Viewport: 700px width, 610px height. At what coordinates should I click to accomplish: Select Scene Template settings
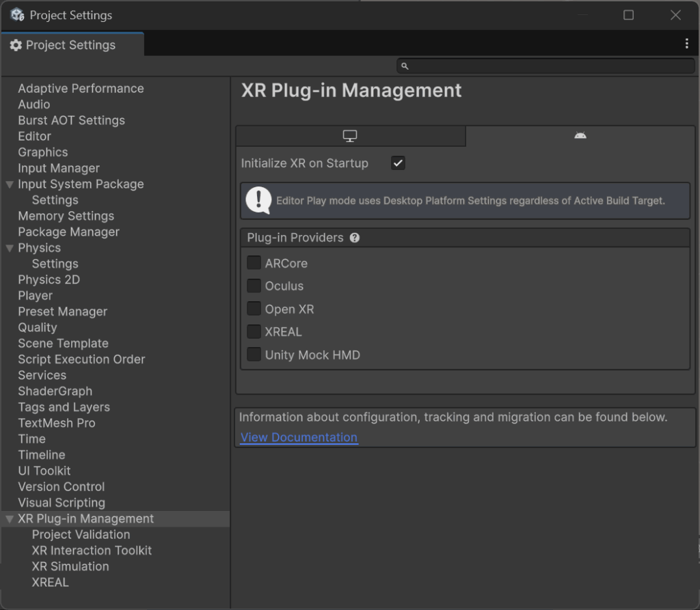coord(64,344)
